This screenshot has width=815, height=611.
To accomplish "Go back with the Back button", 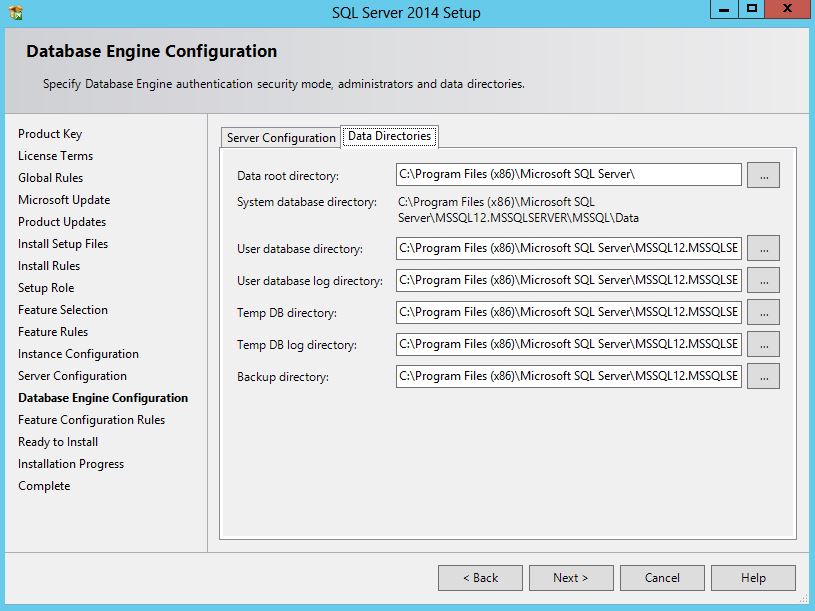I will [x=480, y=578].
